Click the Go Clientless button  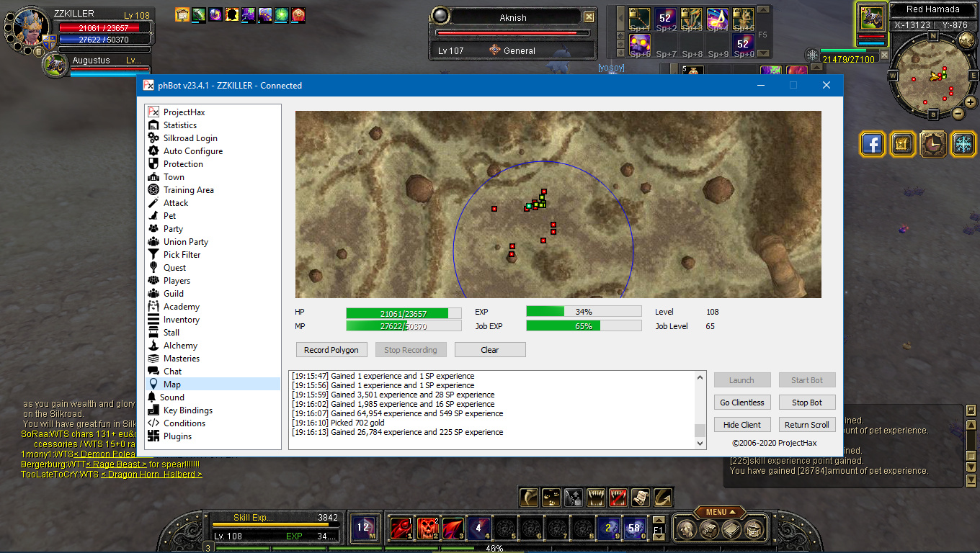pos(741,403)
